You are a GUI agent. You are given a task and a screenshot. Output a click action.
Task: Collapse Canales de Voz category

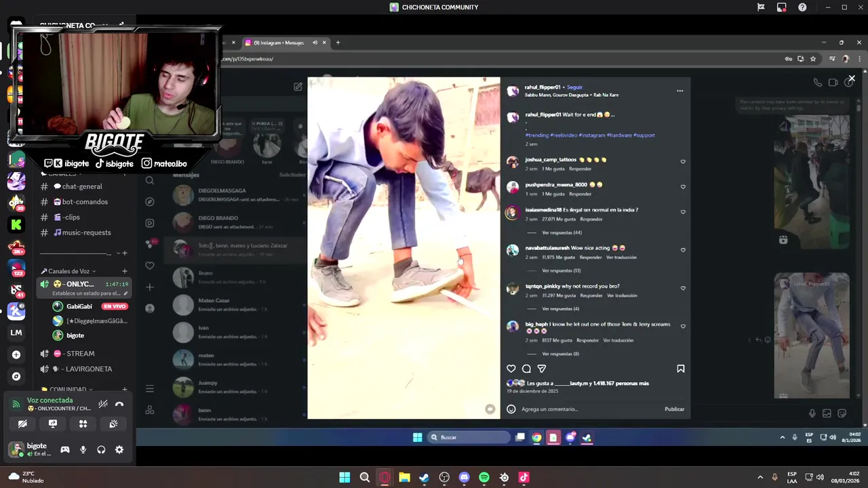[69, 271]
